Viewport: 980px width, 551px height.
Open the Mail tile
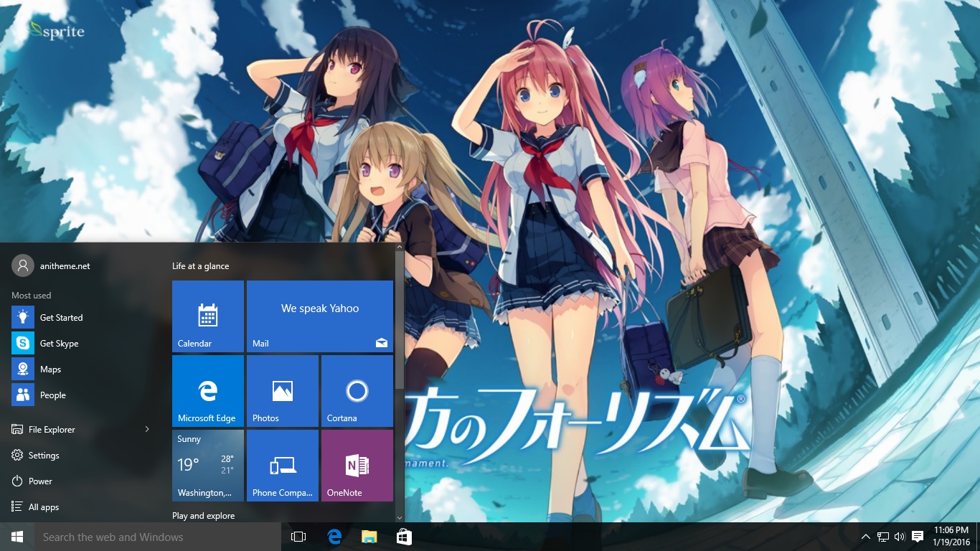[320, 316]
